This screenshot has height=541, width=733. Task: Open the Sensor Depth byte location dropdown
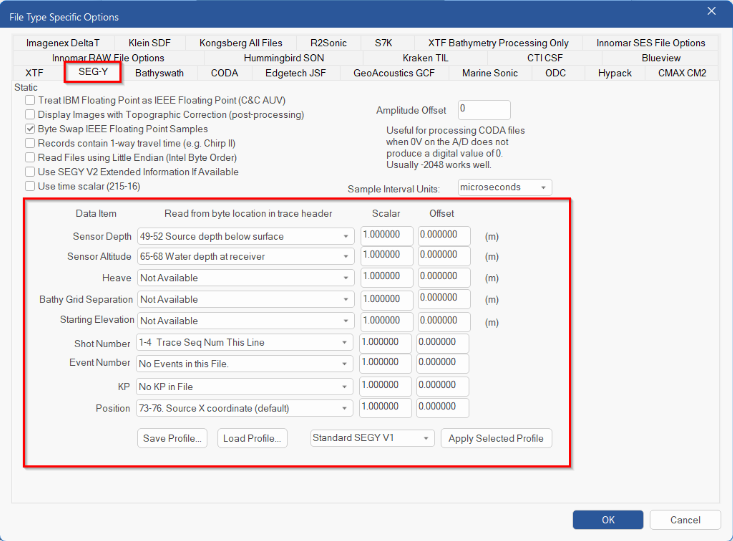(245, 236)
